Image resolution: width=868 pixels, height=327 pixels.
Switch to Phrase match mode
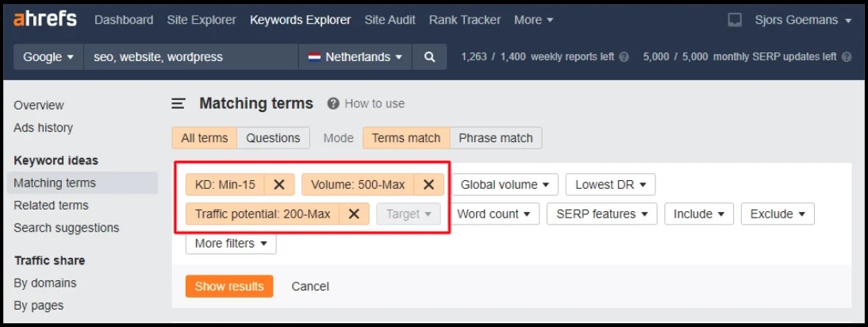pyautogui.click(x=496, y=138)
